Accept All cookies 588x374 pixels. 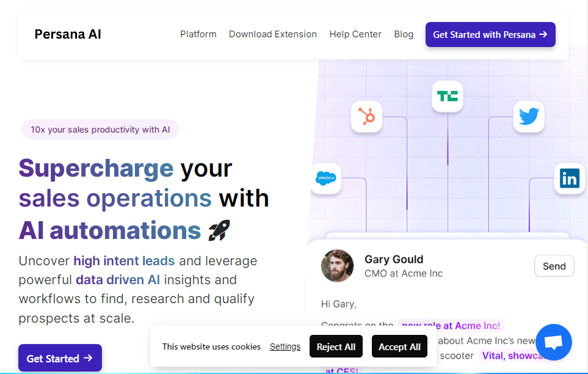point(399,346)
